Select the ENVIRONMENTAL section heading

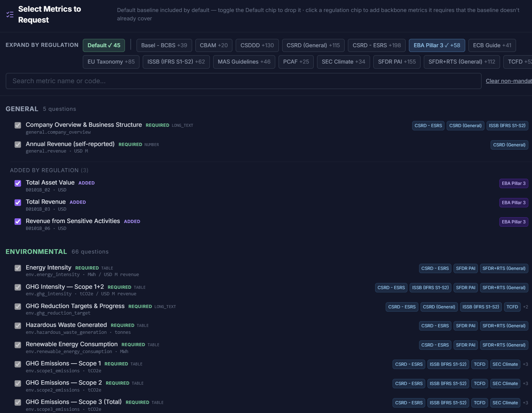pyautogui.click(x=36, y=252)
